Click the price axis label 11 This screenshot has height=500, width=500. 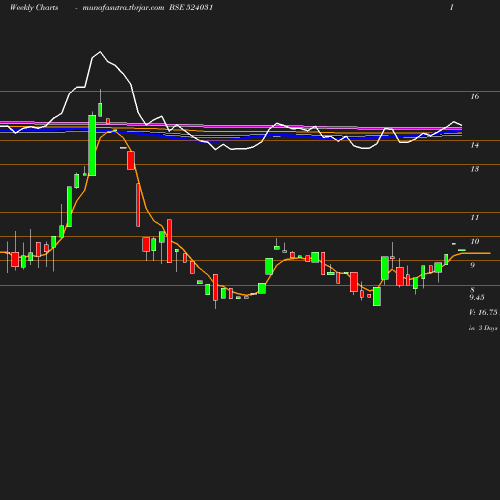tap(475, 217)
